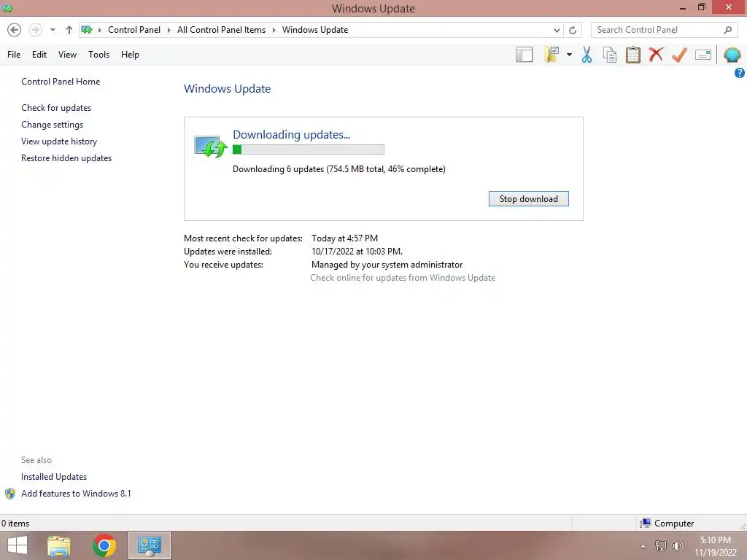Screen dimensions: 747x560
Task: Click the network tray icon
Action: coord(660,545)
